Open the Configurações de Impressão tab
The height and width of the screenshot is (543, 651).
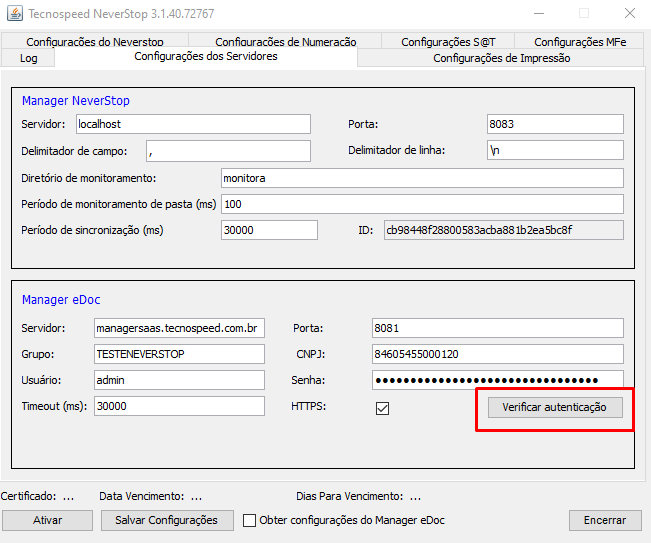[x=501, y=58]
